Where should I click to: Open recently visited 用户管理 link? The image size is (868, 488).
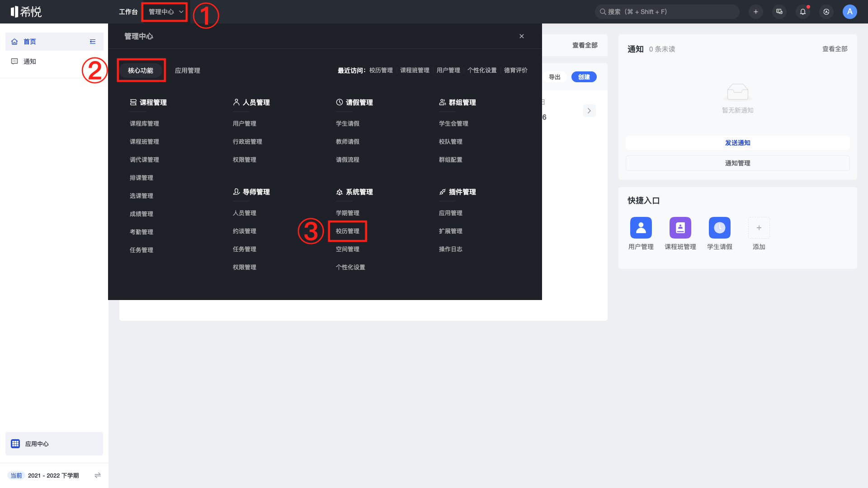point(448,70)
